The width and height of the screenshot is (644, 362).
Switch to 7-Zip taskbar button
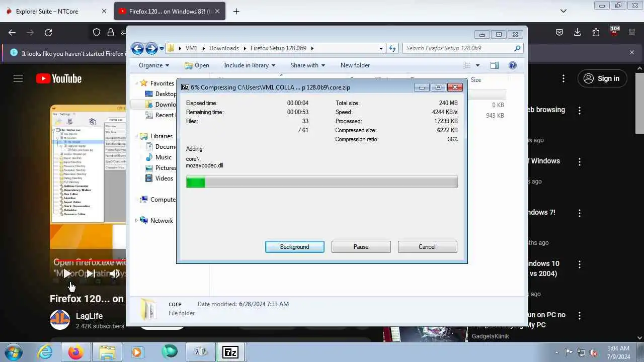click(x=230, y=352)
